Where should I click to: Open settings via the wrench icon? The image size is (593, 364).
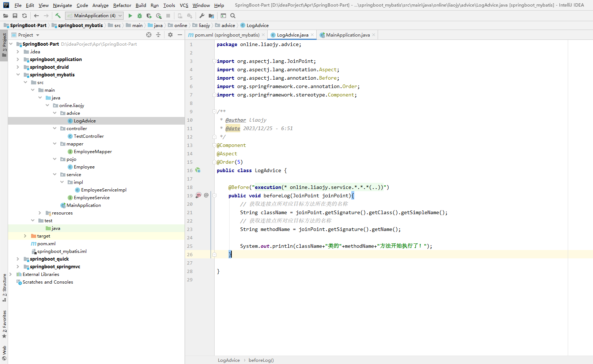202,16
